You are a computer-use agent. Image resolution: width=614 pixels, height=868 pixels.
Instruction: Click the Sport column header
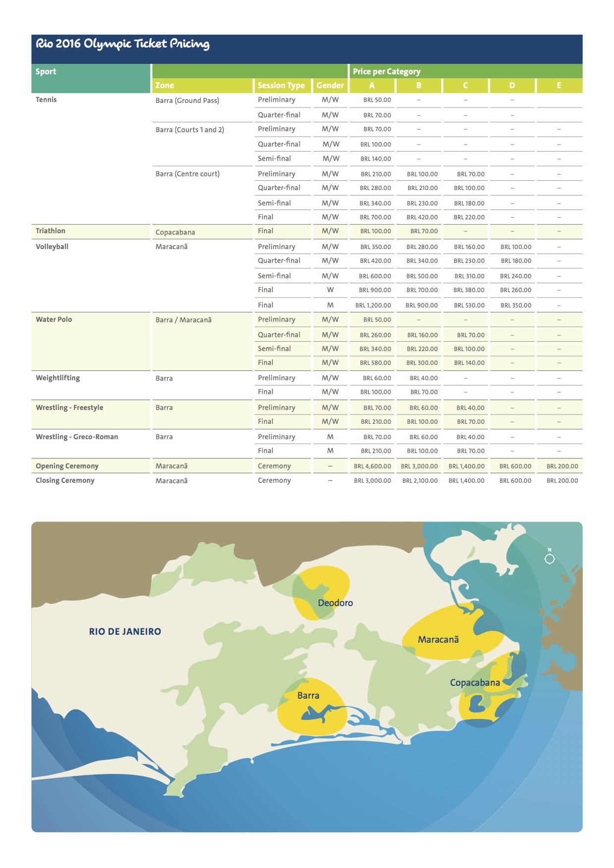[46, 71]
